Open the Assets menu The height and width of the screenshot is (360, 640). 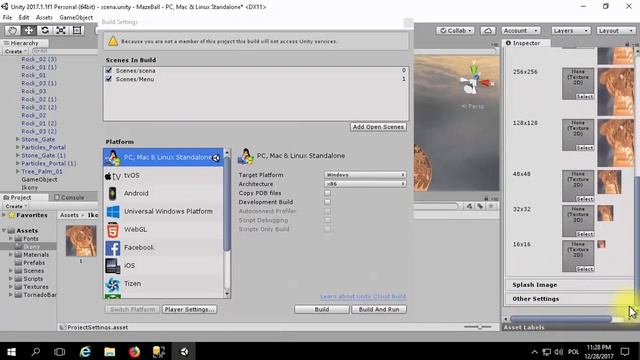point(44,18)
